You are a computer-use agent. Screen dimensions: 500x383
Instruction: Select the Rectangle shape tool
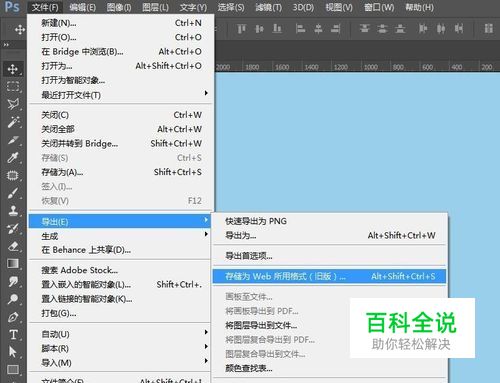tap(13, 369)
